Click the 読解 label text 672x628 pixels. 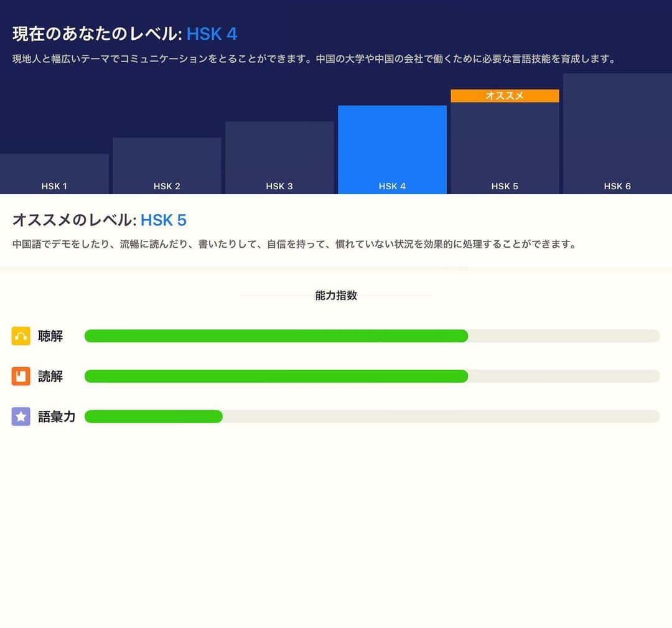[50, 376]
